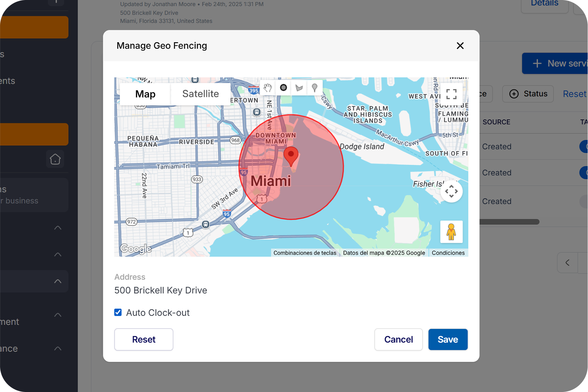588x392 pixels.
Task: Click the Street View pegman icon
Action: (x=451, y=232)
